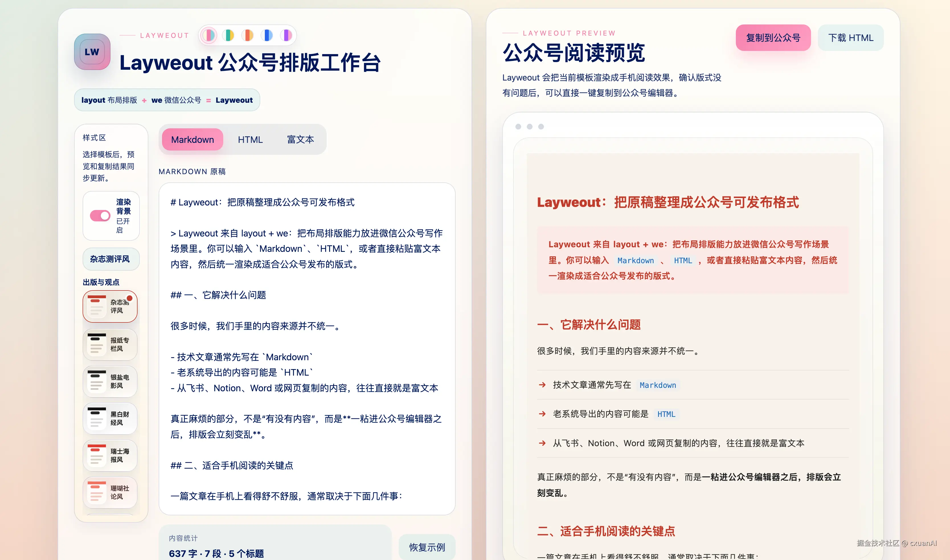Apply the 黑白财经风 template
This screenshot has width=950, height=560.
click(x=110, y=418)
